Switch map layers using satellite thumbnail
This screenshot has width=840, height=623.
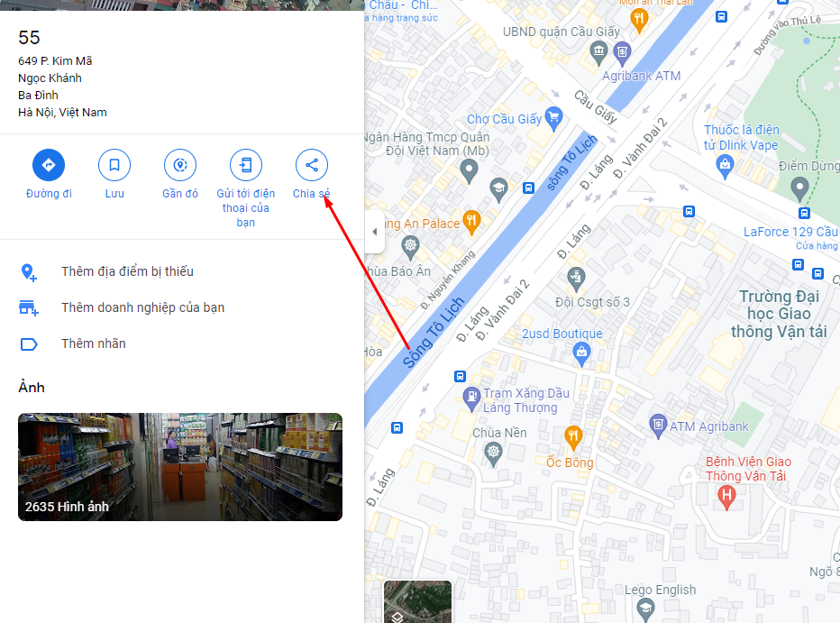(x=418, y=601)
